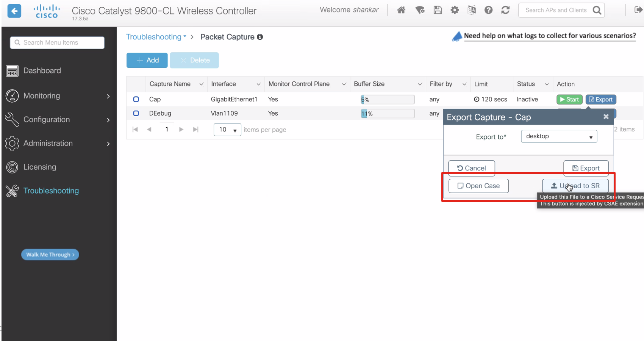Open Buffer Size column dropdown

click(420, 84)
